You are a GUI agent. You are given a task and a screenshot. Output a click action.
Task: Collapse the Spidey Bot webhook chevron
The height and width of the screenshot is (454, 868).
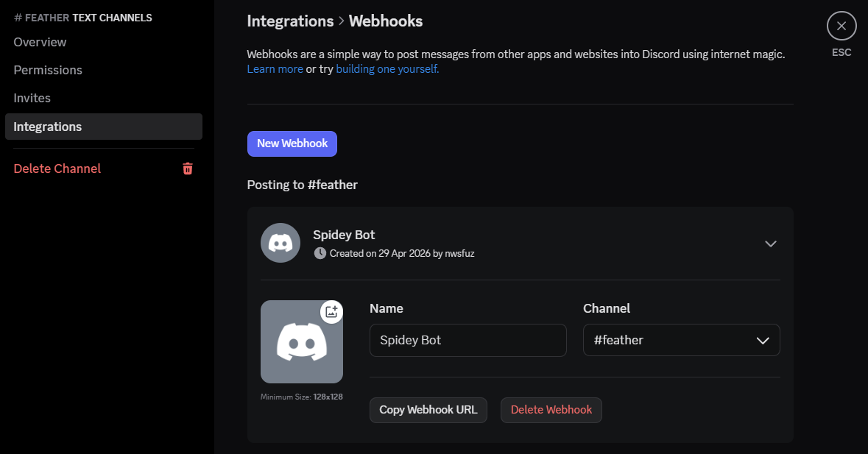coord(771,244)
